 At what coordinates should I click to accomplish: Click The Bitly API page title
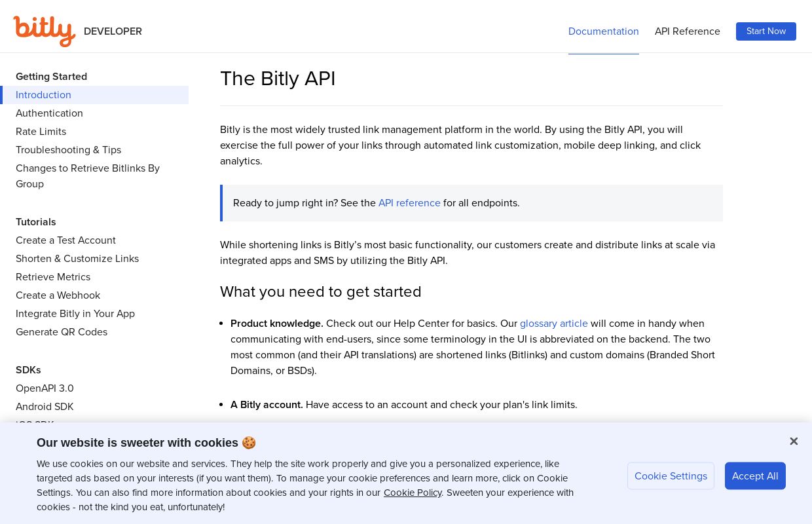[278, 79]
